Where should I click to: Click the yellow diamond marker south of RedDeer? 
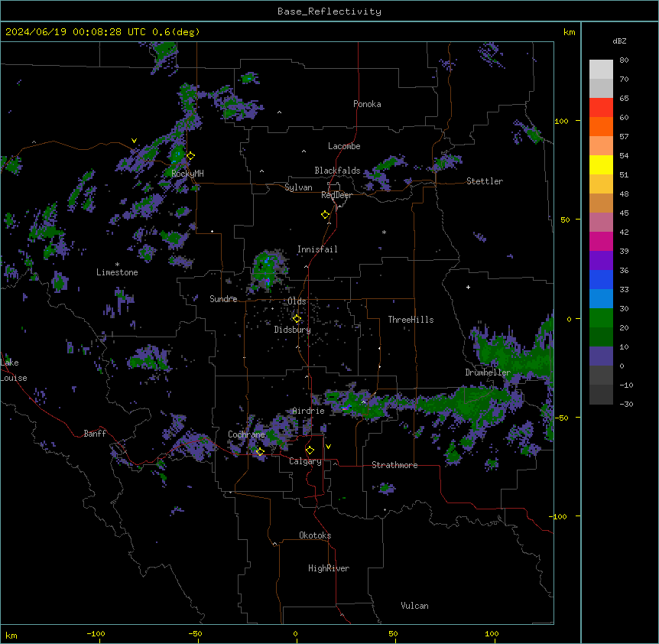pyautogui.click(x=326, y=215)
